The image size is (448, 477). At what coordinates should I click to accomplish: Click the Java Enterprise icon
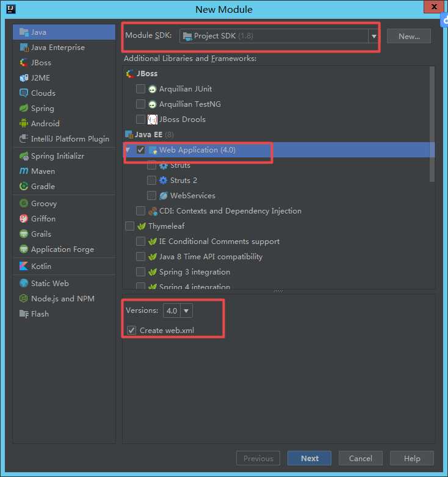click(24, 48)
